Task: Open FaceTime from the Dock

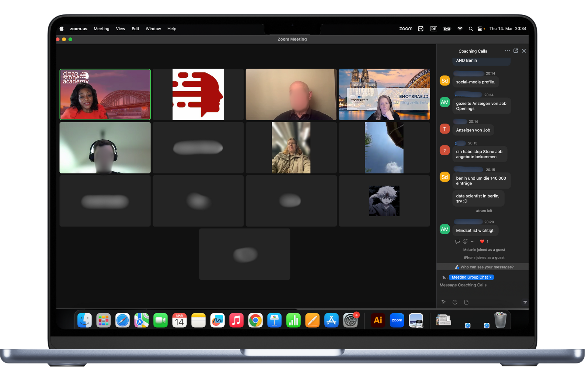Action: tap(160, 320)
